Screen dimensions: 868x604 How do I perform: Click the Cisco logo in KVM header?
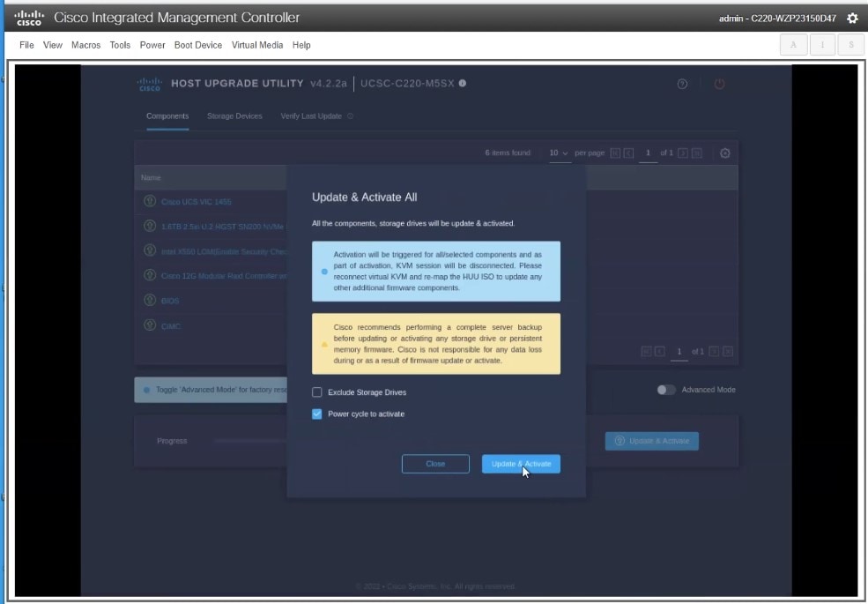pyautogui.click(x=29, y=18)
